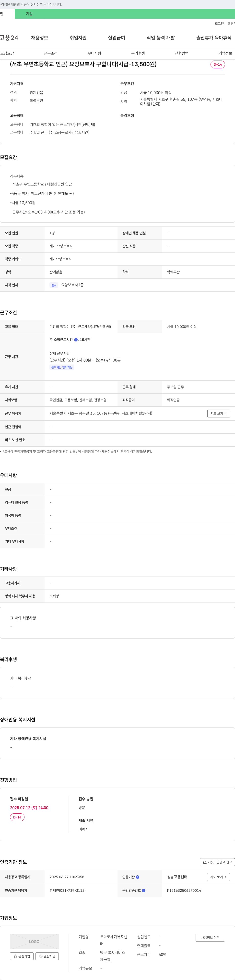Click 근무 예정지 address in 근무조건 table
235x980 pixels.
point(101,414)
